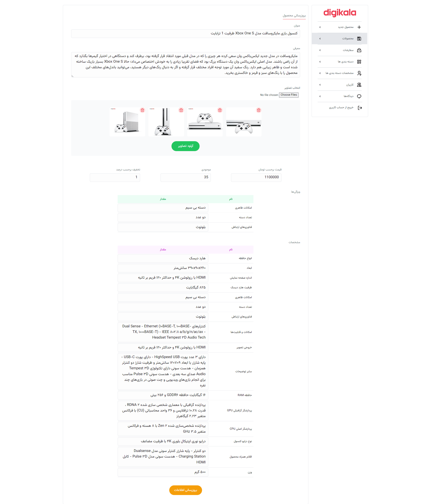Screen dimensions: 431x504
Task: Click ابعاد value field
Action: tap(163, 268)
